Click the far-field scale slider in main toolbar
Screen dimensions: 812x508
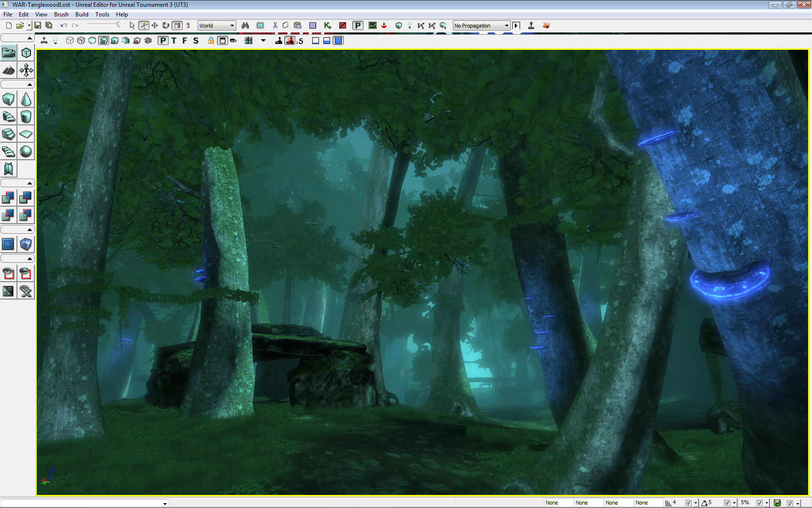(x=103, y=25)
